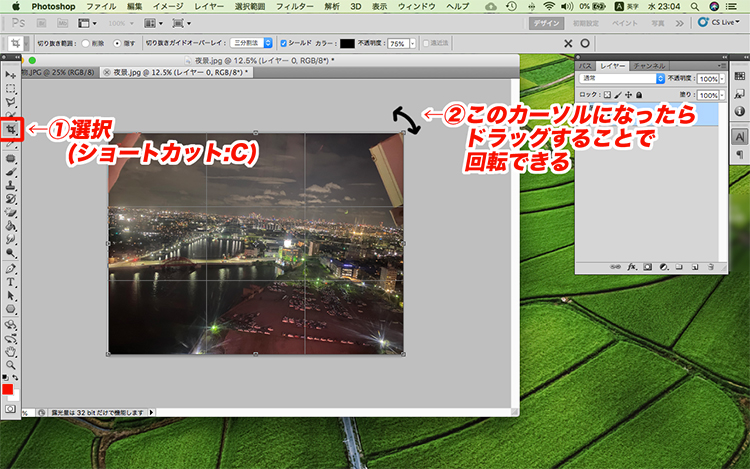Open Screen Mode dropdown
Viewport: 750px width, 469px height.
pos(182,23)
